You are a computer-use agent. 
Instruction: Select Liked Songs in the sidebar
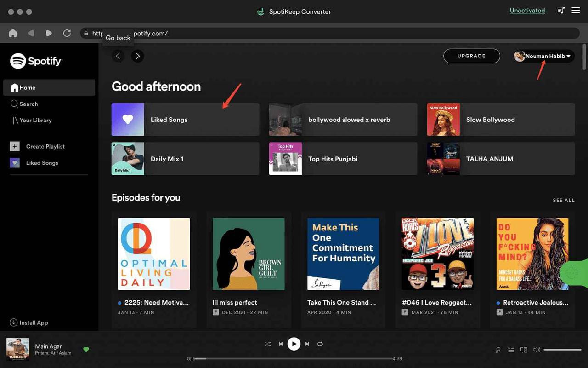tap(41, 162)
